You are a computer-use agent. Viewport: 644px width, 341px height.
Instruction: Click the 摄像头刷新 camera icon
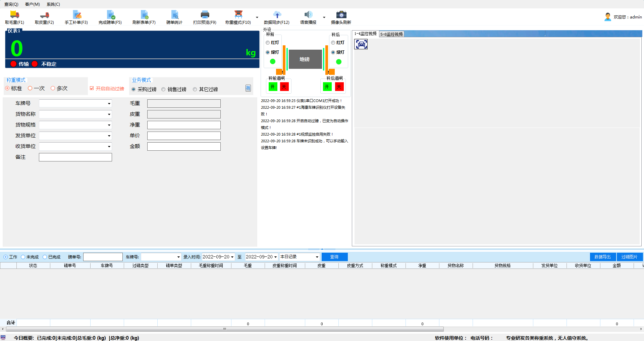[341, 15]
